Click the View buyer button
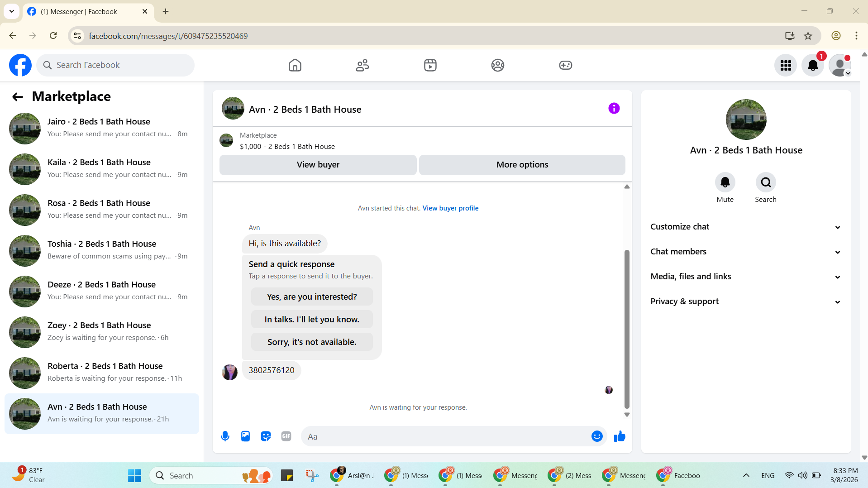The image size is (868, 488). tap(318, 165)
